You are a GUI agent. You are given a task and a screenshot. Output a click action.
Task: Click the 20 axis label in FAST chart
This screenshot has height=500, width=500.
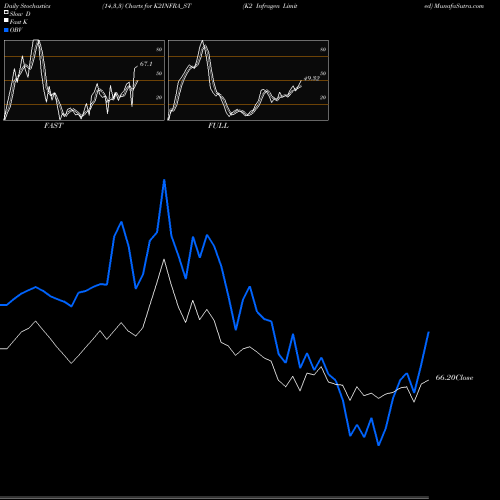[x=159, y=97]
